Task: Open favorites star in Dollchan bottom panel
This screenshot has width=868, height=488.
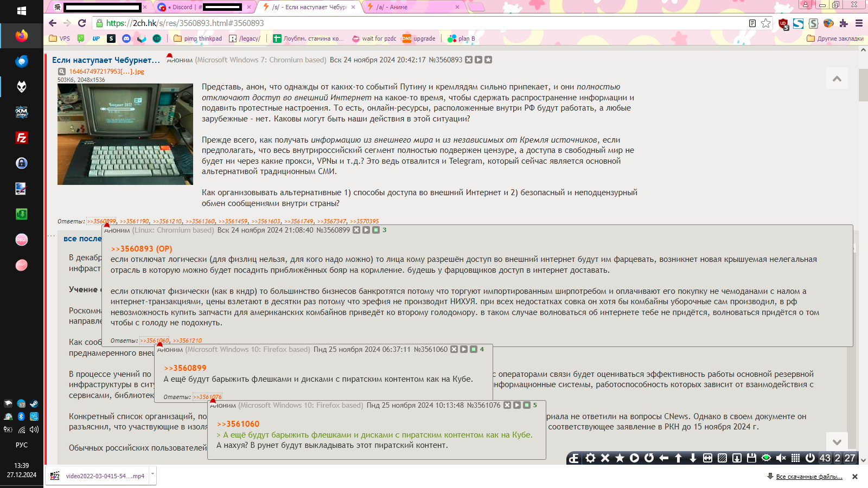Action: [x=620, y=458]
